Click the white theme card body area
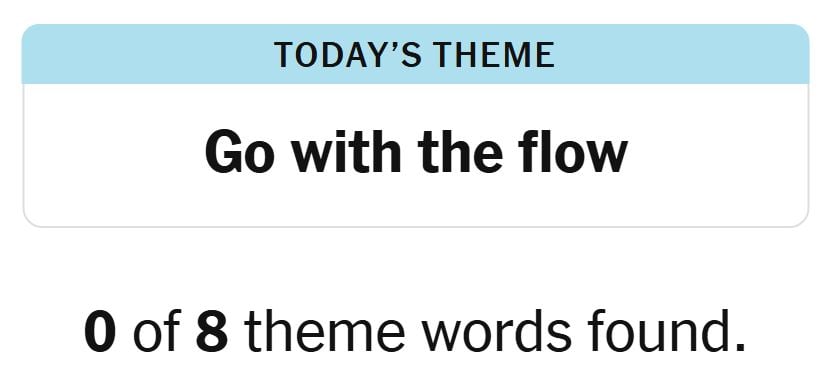The image size is (826, 390). tap(415, 155)
